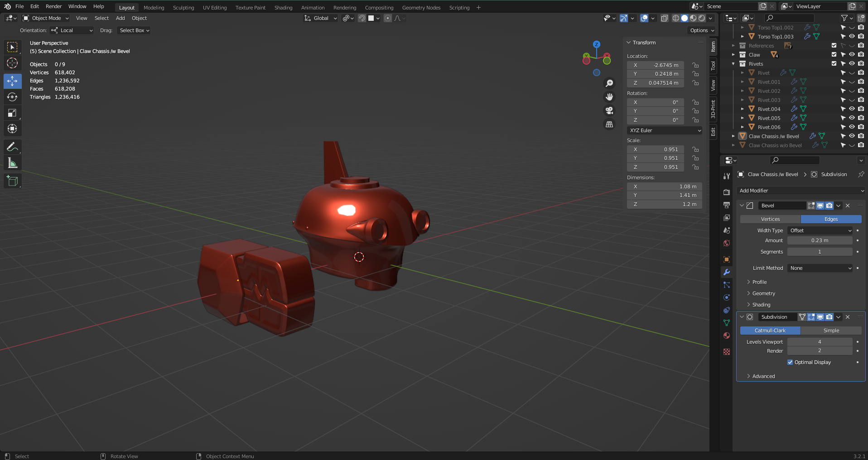Expand the Profile section in Bevel
This screenshot has height=460, width=868.
click(x=759, y=282)
